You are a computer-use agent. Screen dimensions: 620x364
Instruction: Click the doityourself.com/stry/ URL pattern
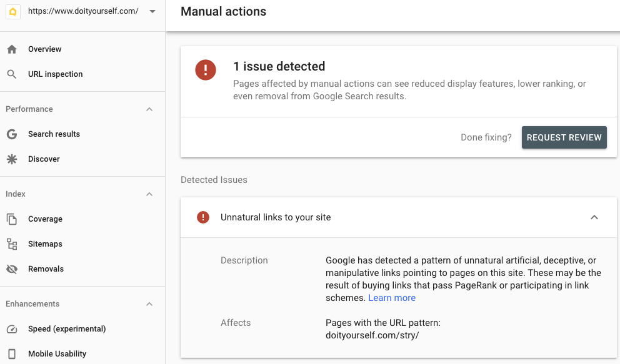pyautogui.click(x=372, y=335)
